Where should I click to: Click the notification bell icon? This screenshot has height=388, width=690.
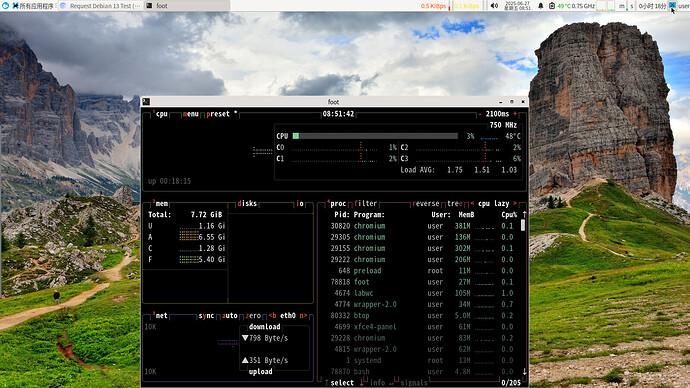click(x=541, y=6)
